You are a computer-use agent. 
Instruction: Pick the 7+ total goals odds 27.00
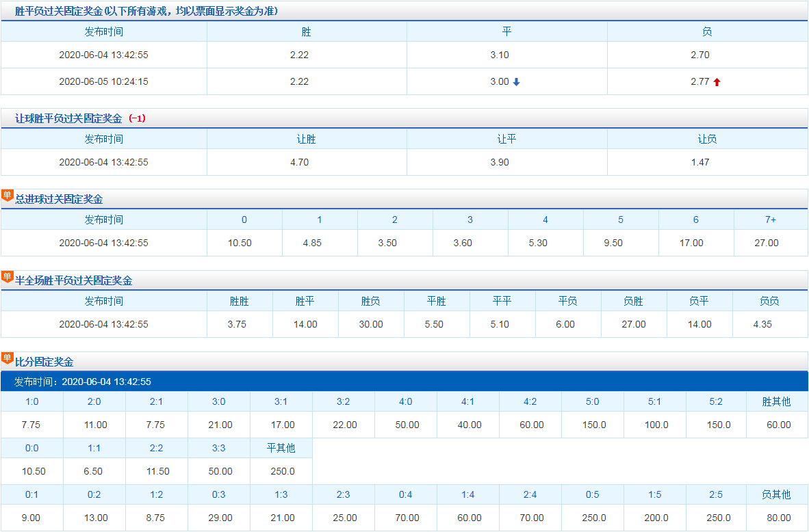(x=767, y=243)
